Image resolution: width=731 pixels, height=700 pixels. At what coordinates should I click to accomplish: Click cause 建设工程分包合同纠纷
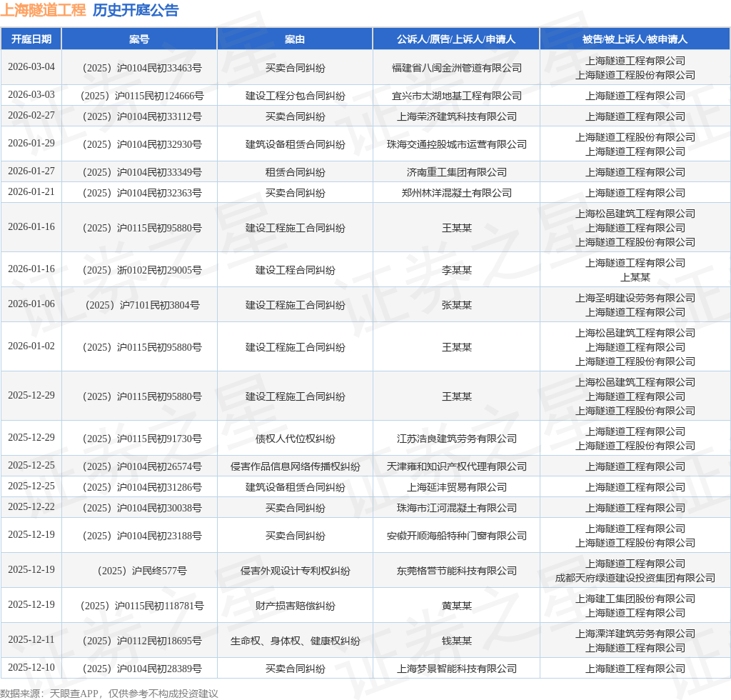295,96
